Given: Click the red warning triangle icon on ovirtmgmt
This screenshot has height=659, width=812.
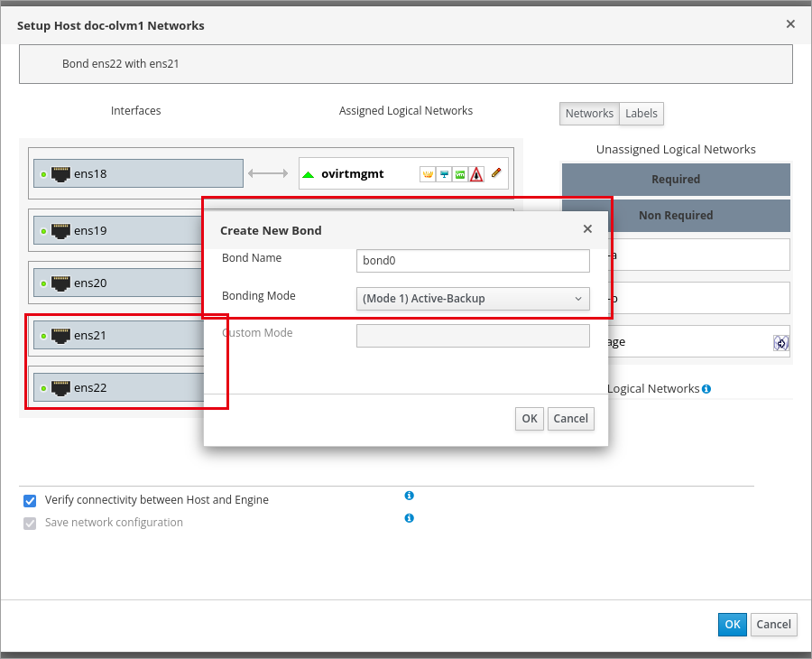Looking at the screenshot, I should point(476,174).
